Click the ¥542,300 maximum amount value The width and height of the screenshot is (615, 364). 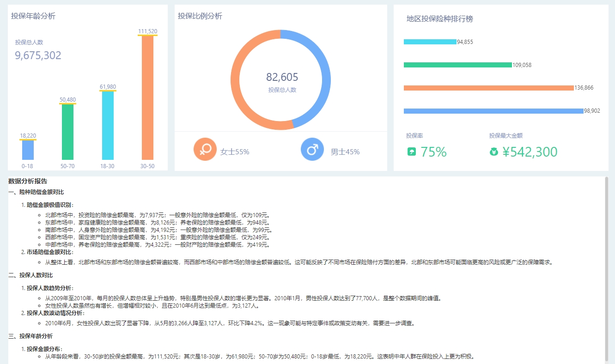pos(530,152)
